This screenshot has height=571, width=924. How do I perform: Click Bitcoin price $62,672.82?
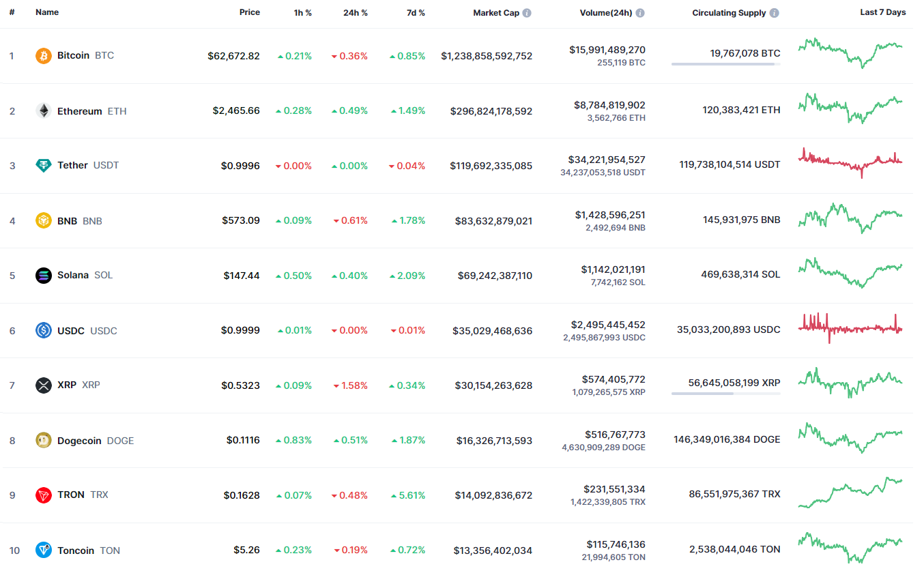point(234,56)
